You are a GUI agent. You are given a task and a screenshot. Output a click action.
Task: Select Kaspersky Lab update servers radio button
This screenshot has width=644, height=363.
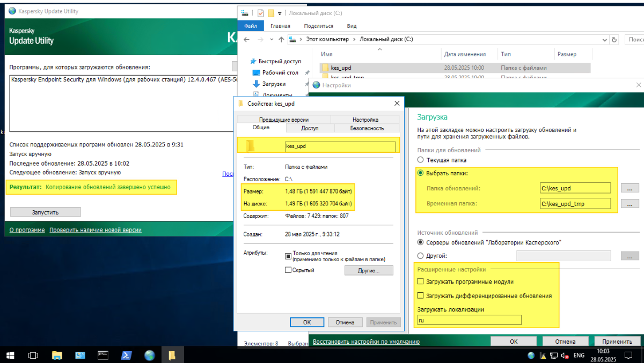[421, 242]
